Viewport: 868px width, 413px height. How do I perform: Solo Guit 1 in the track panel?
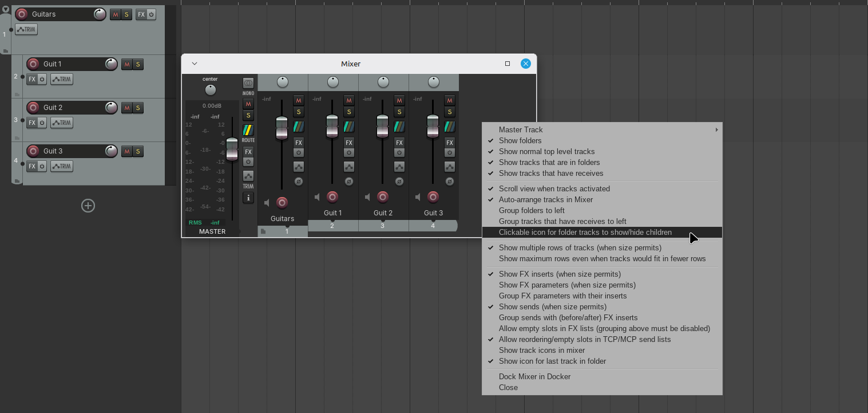pyautogui.click(x=138, y=64)
